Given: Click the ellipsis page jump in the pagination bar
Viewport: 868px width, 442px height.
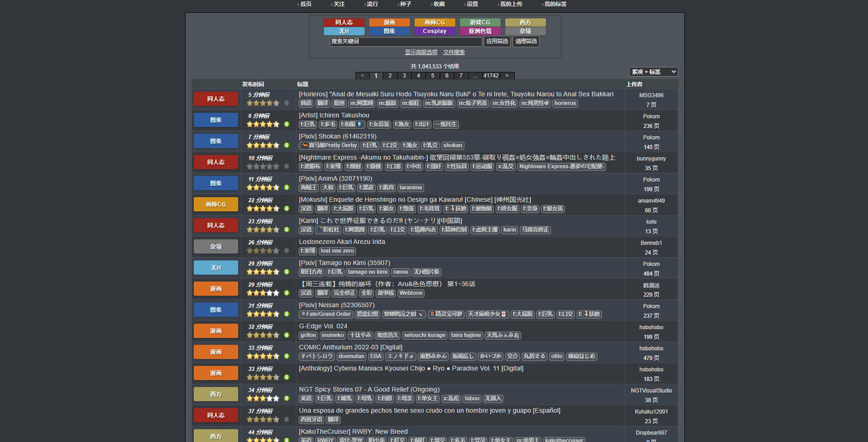Looking at the screenshot, I should pos(475,76).
